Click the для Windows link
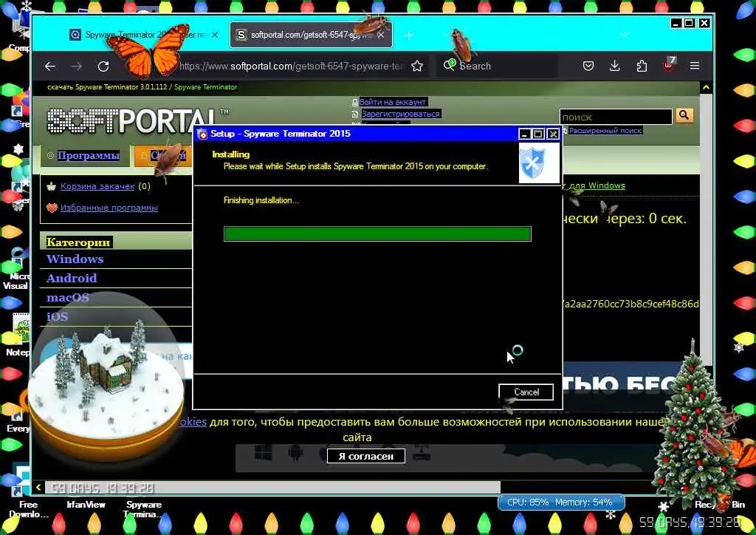The image size is (756, 535). pos(597,185)
